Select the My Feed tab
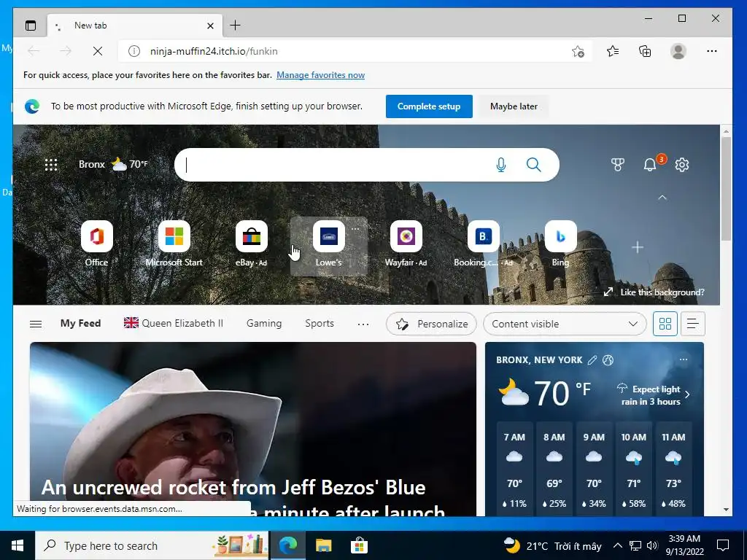Screen dimensions: 747x560 (x=80, y=323)
